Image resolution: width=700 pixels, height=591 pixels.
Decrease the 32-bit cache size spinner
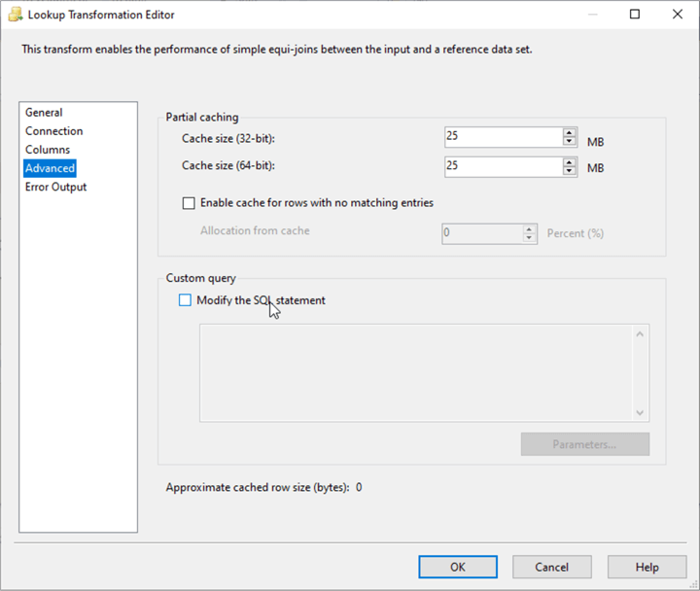pyautogui.click(x=570, y=142)
